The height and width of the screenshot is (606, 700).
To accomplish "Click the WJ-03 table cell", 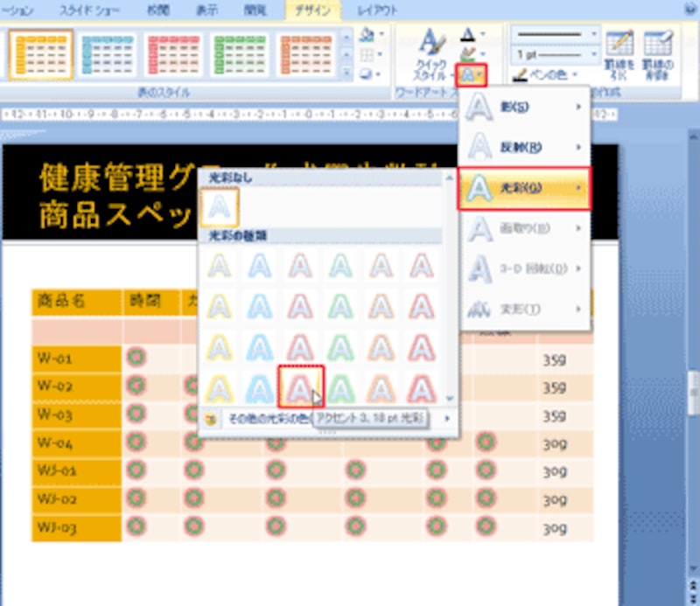I will pyautogui.click(x=76, y=528).
